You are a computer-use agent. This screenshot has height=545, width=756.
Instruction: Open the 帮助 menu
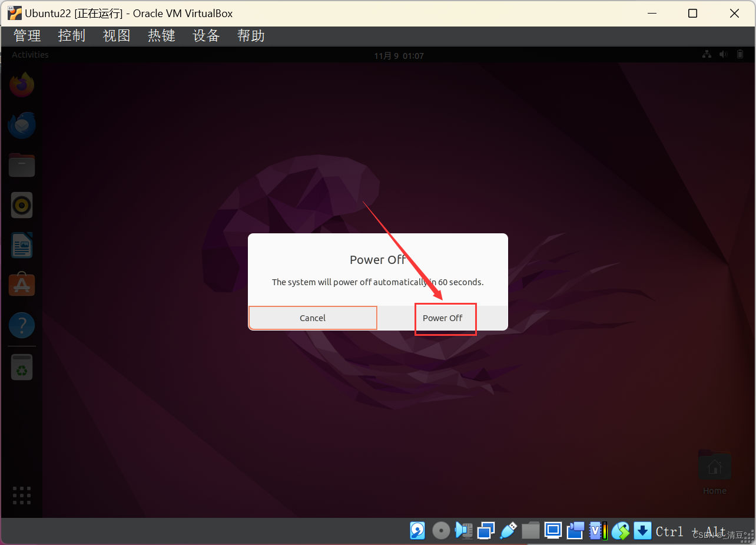coord(251,36)
